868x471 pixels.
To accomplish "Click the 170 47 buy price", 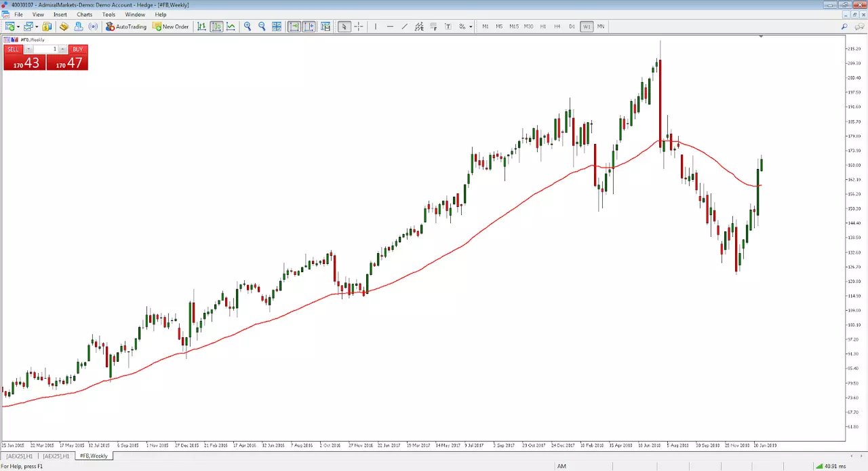I will (x=67, y=62).
